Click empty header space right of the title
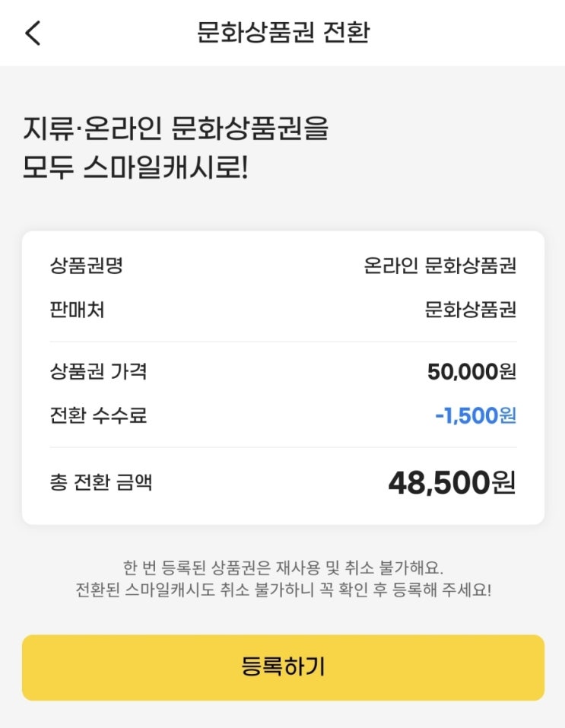 click(x=471, y=33)
